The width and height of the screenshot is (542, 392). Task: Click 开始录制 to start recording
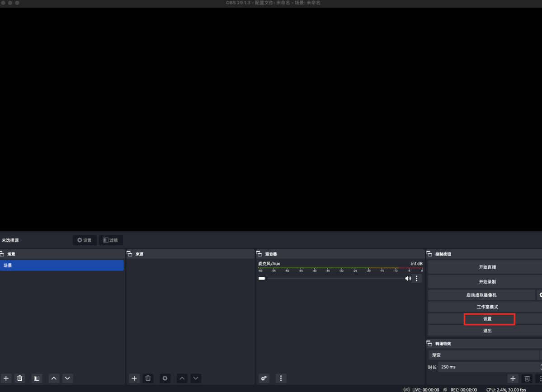pyautogui.click(x=487, y=282)
